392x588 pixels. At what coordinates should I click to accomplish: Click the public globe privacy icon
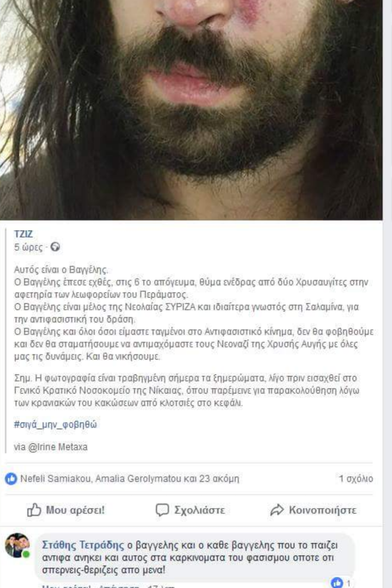[55, 247]
